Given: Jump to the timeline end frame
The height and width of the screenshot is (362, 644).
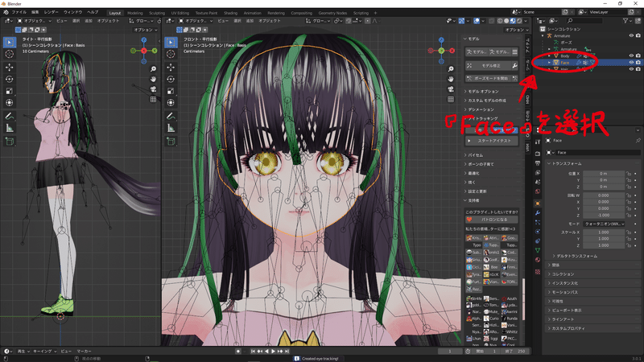Looking at the screenshot, I should pyautogui.click(x=287, y=352).
